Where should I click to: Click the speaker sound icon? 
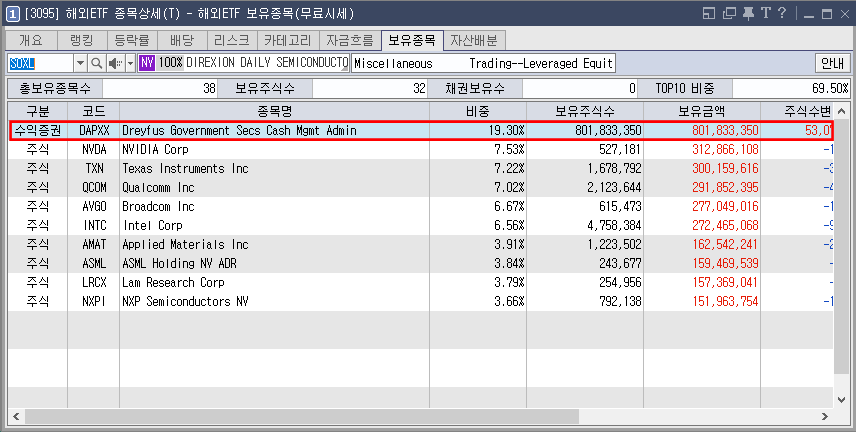coord(115,63)
